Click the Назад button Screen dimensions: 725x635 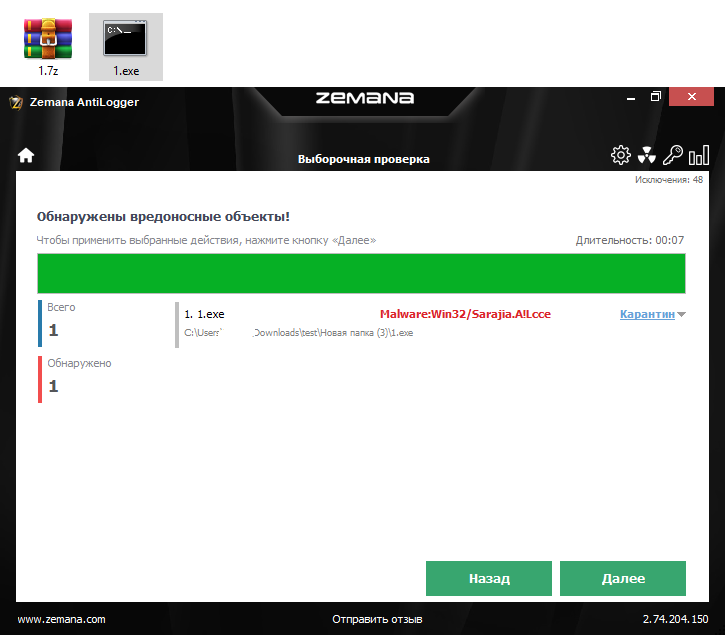[x=489, y=578]
